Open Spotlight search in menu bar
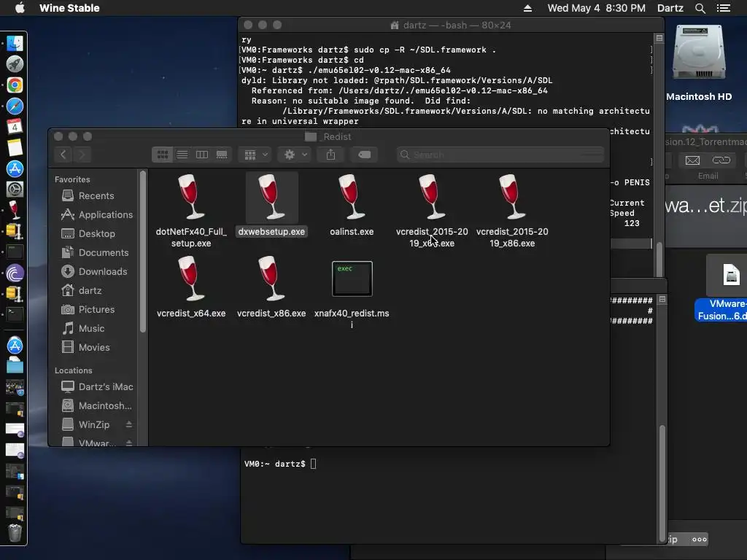This screenshot has width=747, height=560. 700,8
